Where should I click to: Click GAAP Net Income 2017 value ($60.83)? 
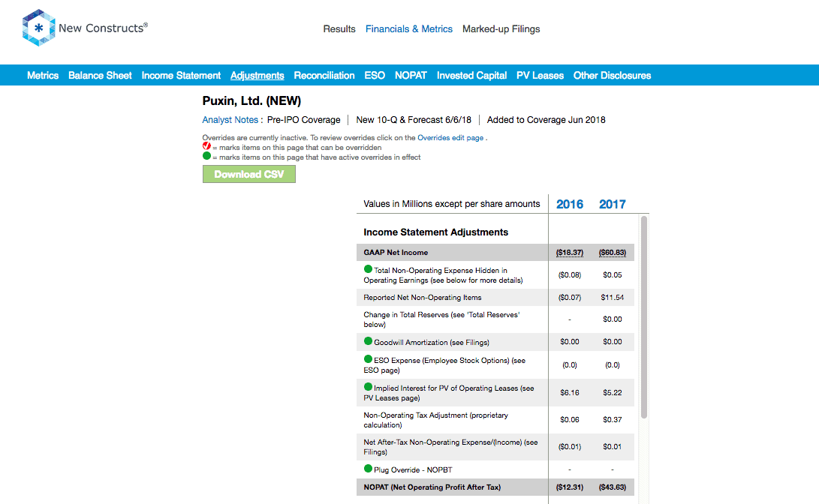612,253
